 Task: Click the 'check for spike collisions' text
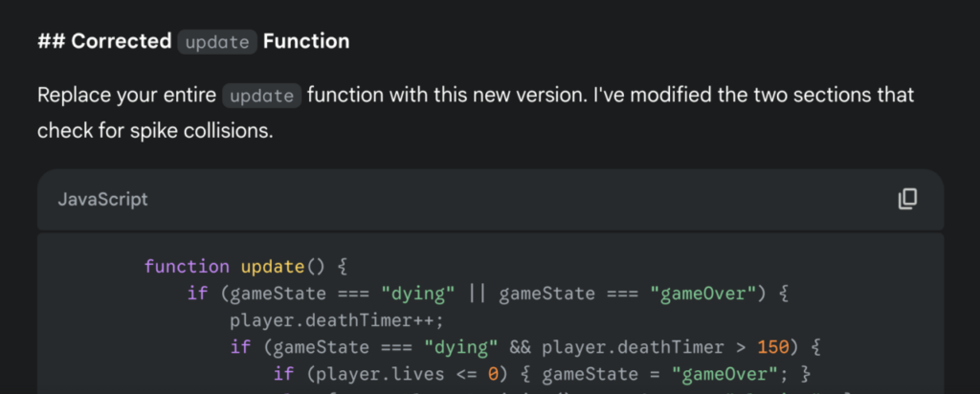pos(156,132)
